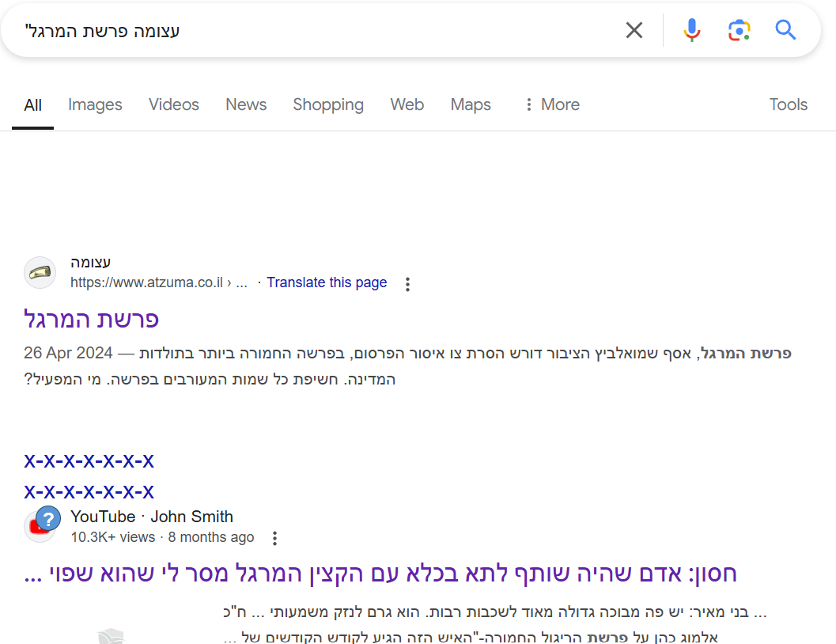Start voice search with the microphone icon
This screenshot has height=644, width=836.
pyautogui.click(x=691, y=29)
